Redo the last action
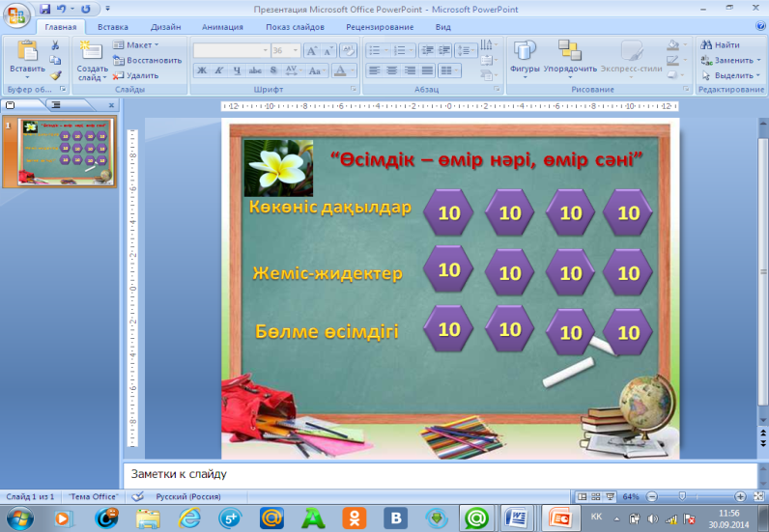 click(86, 9)
